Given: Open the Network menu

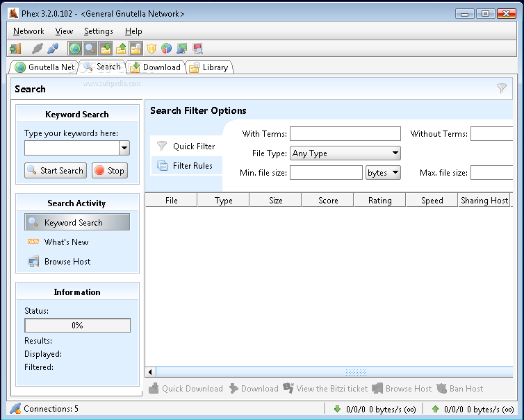Looking at the screenshot, I should [x=28, y=31].
